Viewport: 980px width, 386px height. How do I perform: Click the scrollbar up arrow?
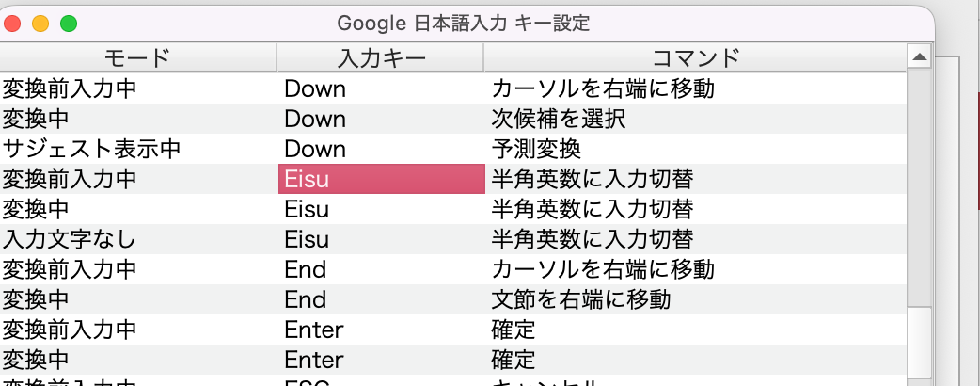point(918,58)
